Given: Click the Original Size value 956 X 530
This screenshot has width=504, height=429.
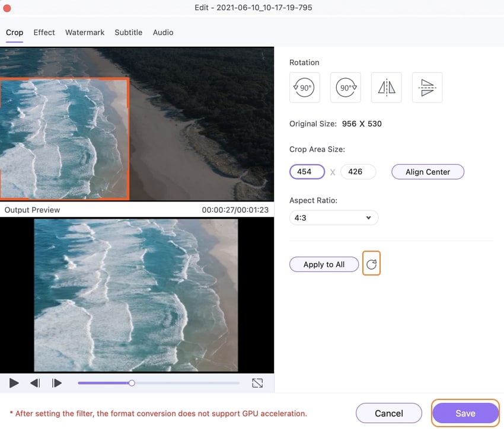Looking at the screenshot, I should tap(362, 124).
